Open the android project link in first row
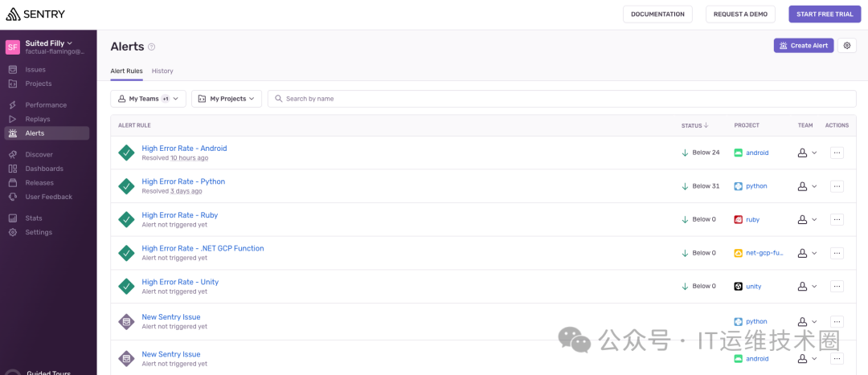 [x=757, y=153]
